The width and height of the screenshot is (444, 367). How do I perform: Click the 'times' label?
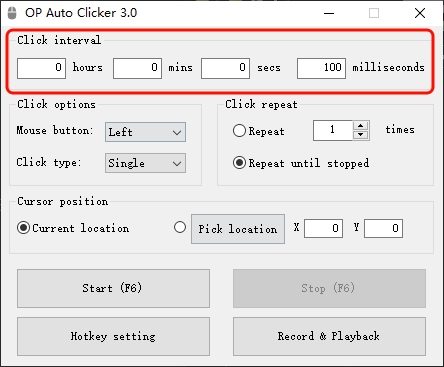(400, 129)
